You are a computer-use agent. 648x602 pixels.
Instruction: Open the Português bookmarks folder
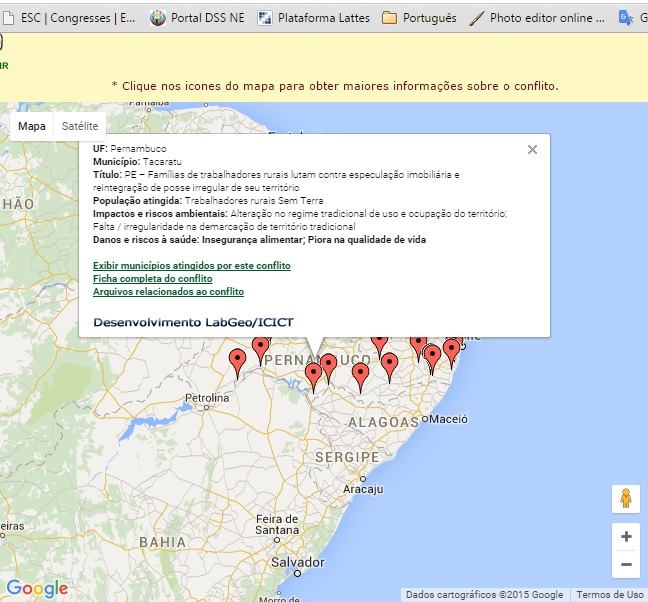[419, 18]
